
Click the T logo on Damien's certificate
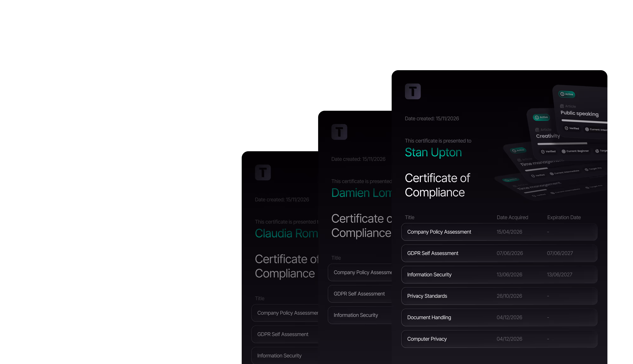click(339, 132)
